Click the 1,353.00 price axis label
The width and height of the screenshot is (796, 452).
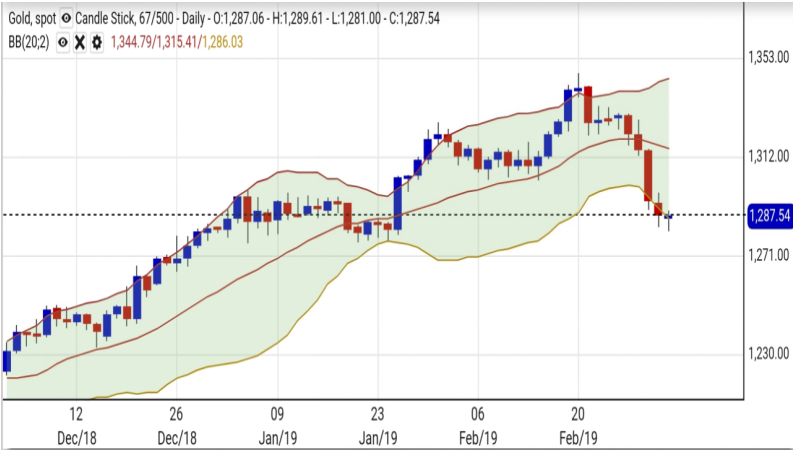[768, 58]
